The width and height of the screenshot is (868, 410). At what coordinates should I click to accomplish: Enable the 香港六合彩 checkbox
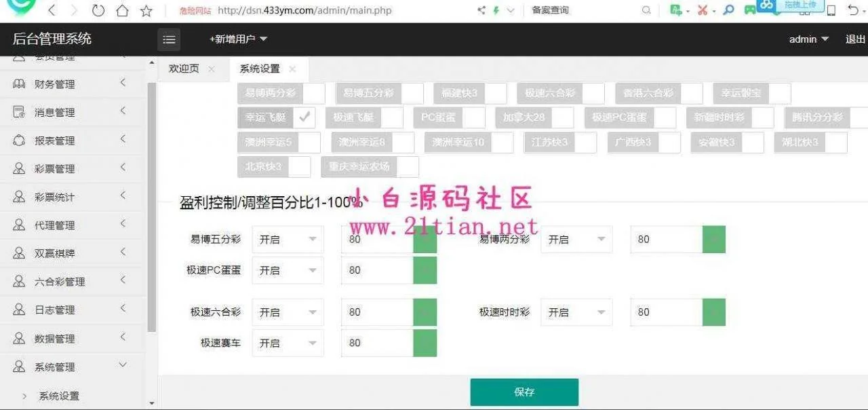692,93
